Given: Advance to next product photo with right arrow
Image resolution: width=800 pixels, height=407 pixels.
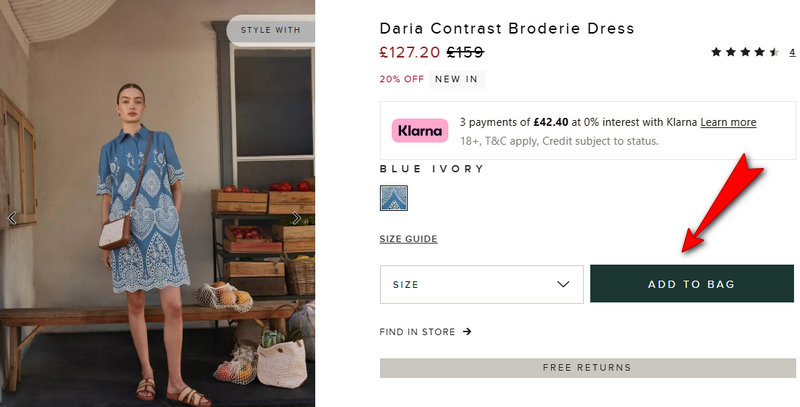Looking at the screenshot, I should pyautogui.click(x=296, y=218).
